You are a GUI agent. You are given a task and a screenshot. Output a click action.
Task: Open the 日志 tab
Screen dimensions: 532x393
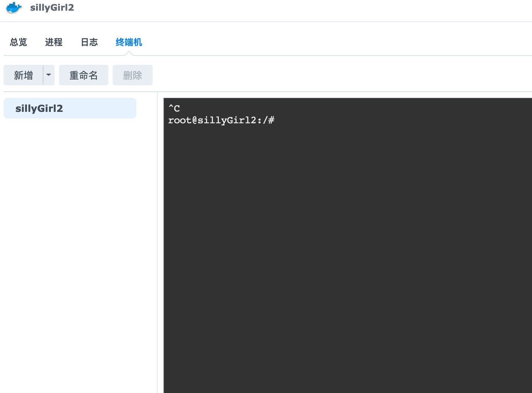click(89, 42)
